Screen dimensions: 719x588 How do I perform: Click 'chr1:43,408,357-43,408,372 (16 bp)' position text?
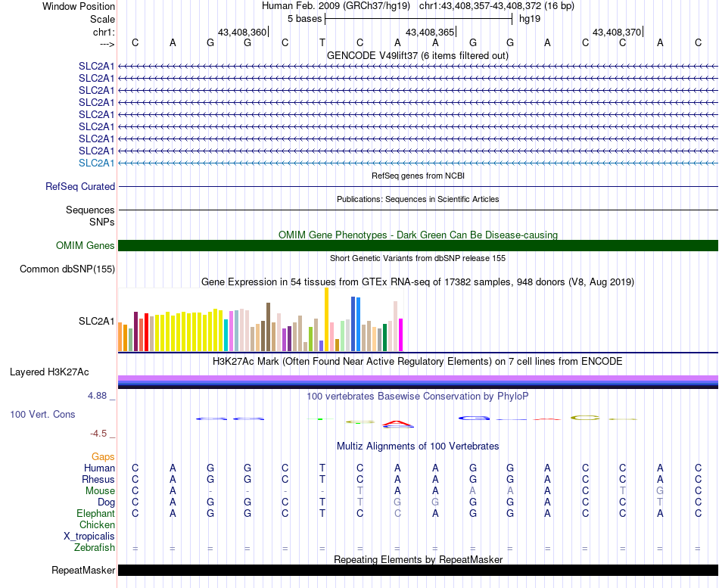coord(496,6)
